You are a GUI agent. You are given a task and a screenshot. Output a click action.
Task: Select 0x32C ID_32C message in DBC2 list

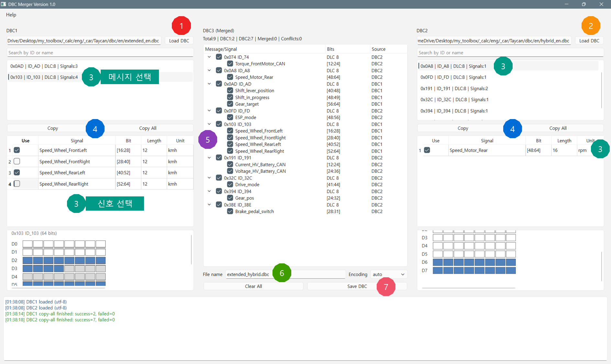click(509, 100)
